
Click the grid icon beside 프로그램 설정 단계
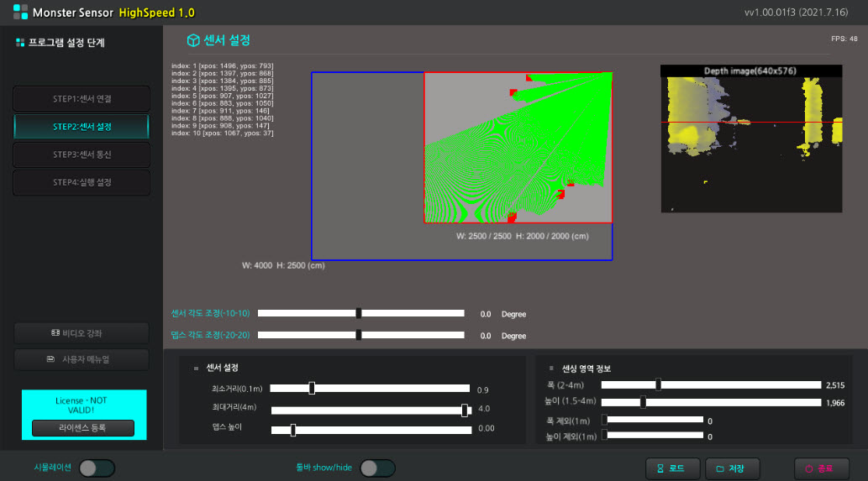pos(20,43)
